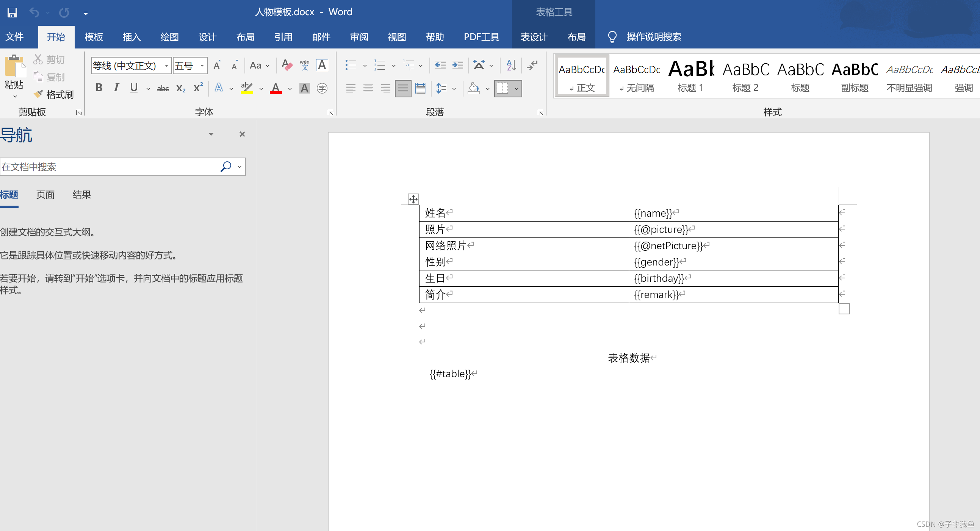980x531 pixels.
Task: Click the Numbering list icon
Action: pyautogui.click(x=380, y=66)
